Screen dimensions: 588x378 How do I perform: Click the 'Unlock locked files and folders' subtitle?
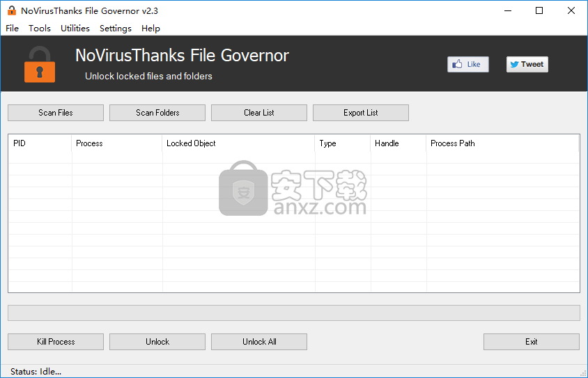tap(148, 76)
